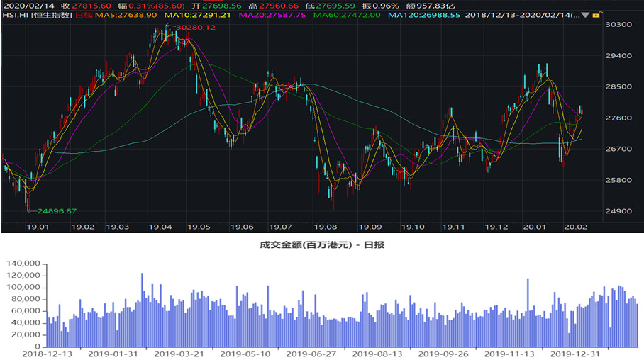644x360 pixels.
Task: Click the MA60:27472.00 indicator label
Action: (x=347, y=15)
